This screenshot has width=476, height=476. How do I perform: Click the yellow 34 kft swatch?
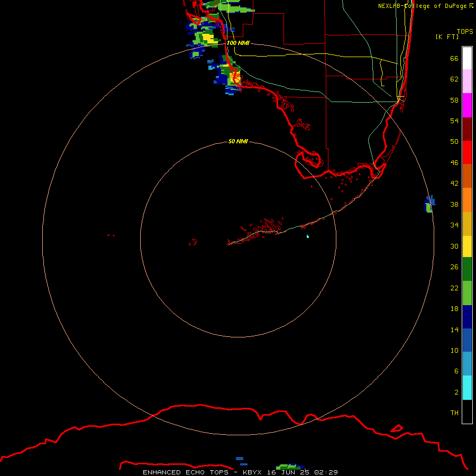click(x=467, y=246)
